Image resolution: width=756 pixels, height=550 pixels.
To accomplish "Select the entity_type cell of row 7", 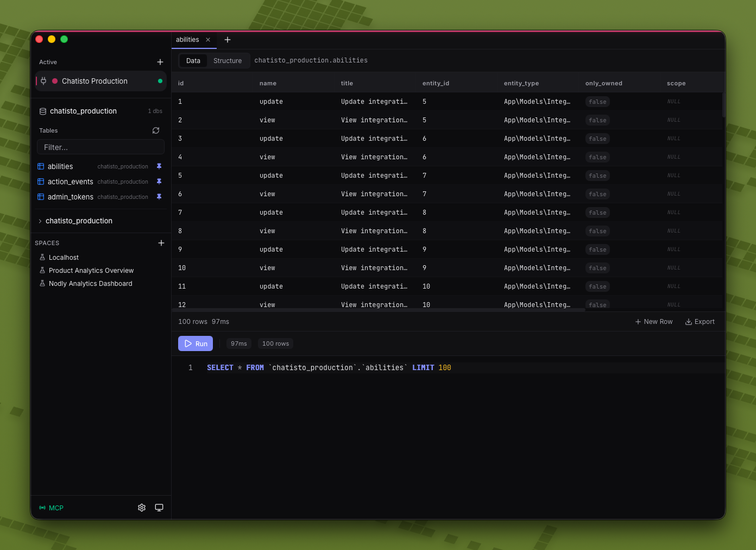I will [537, 212].
